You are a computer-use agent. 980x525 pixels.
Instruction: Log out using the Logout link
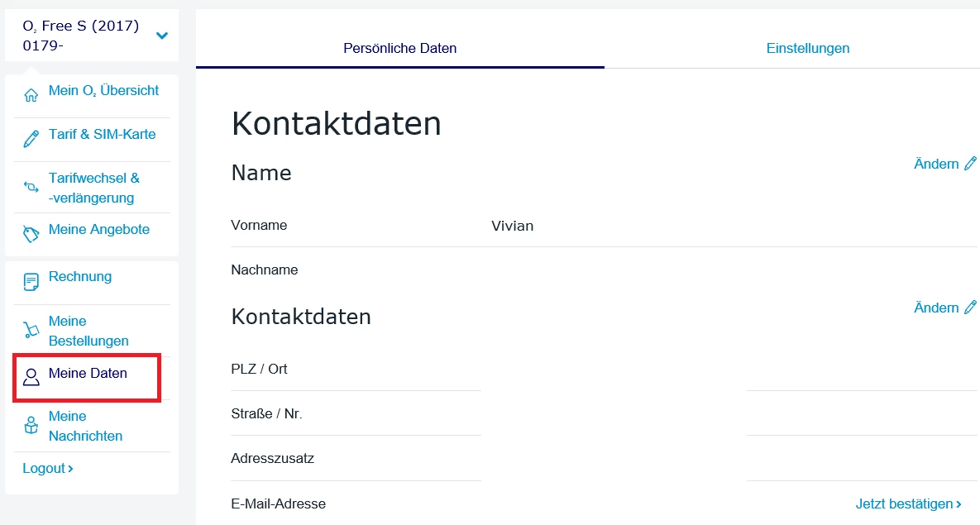tap(48, 469)
